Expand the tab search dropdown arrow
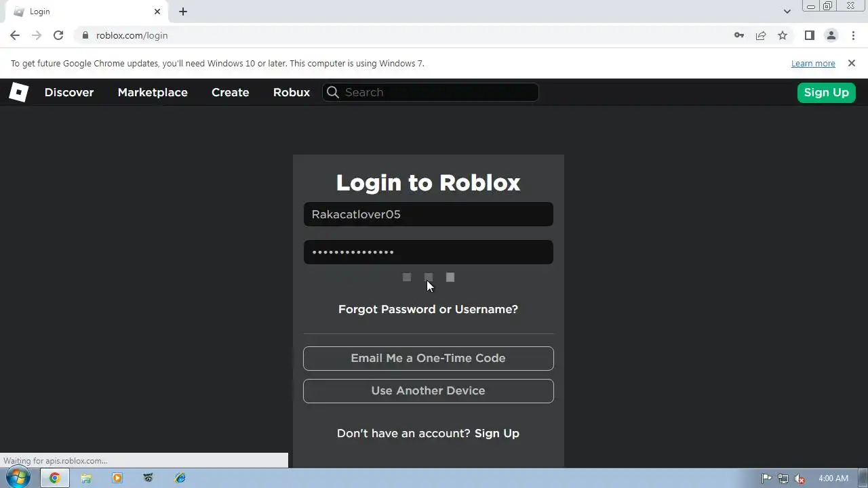This screenshot has height=488, width=868. tap(787, 12)
